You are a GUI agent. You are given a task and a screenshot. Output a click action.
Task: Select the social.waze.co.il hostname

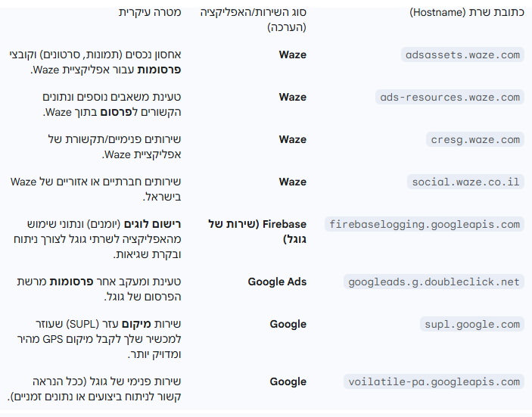pyautogui.click(x=465, y=182)
